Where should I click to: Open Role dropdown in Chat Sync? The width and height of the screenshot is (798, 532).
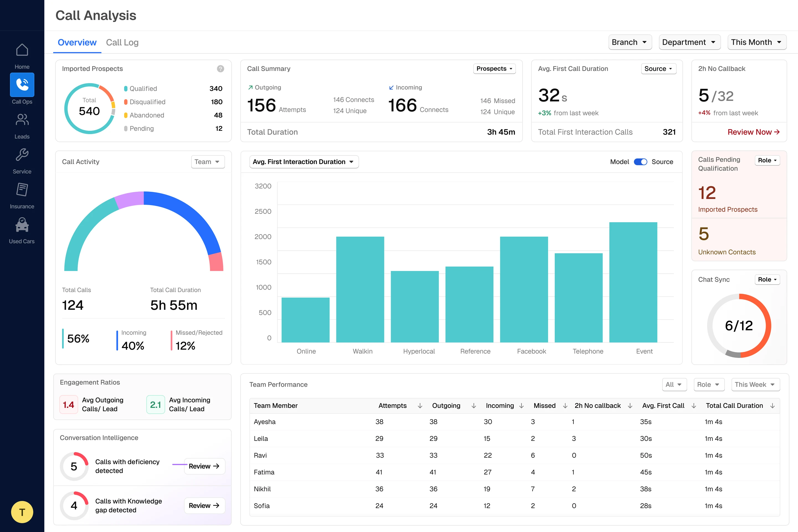point(767,280)
